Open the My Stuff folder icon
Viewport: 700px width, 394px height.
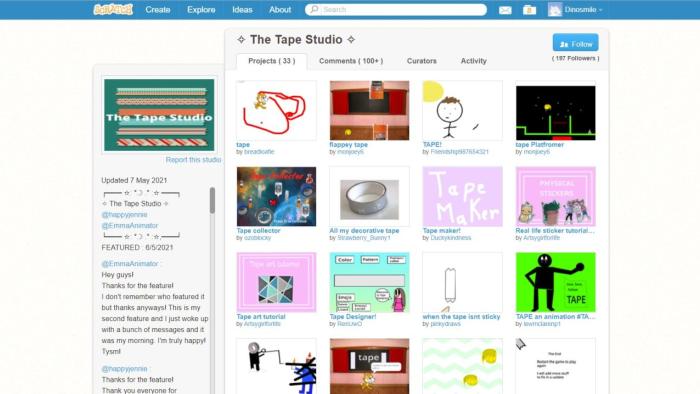(529, 10)
